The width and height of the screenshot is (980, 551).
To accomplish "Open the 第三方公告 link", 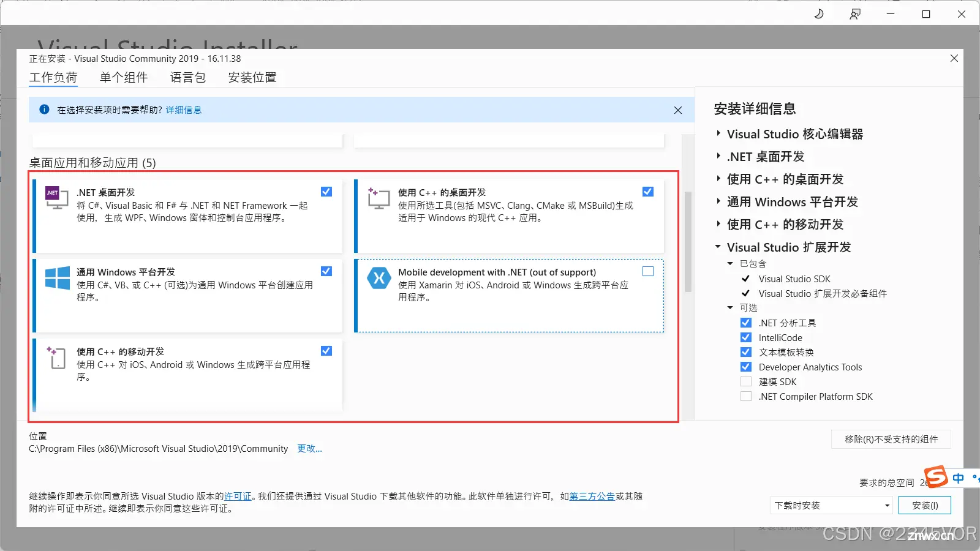I will (x=592, y=497).
